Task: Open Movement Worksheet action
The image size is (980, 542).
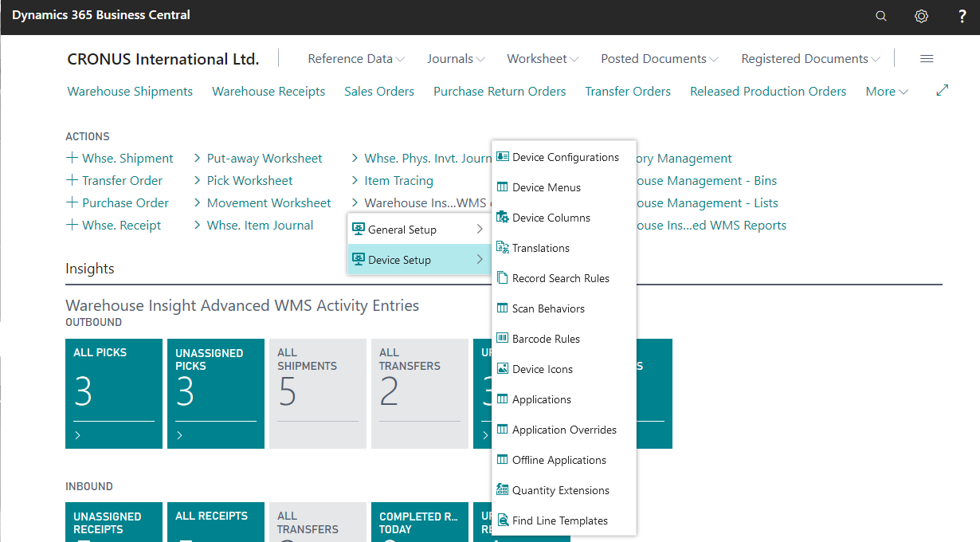Action: pyautogui.click(x=269, y=202)
